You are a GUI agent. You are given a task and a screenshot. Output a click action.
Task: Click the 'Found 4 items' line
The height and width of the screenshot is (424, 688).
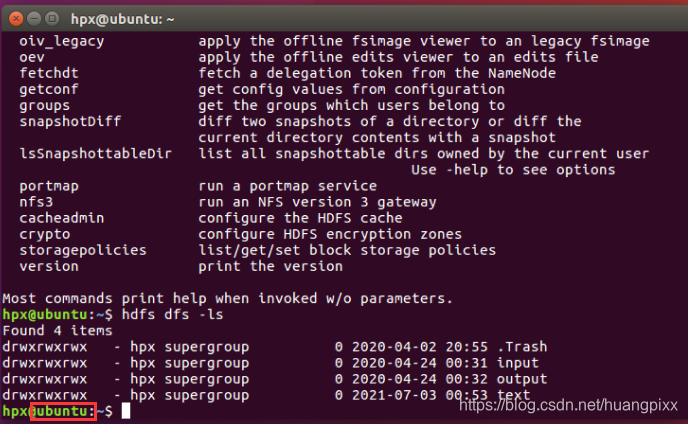point(57,331)
